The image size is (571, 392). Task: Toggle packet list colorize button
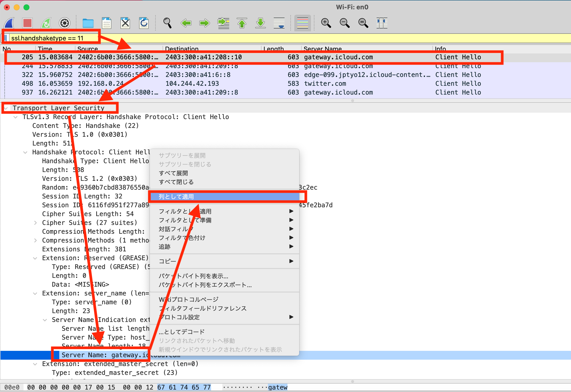pyautogui.click(x=302, y=23)
